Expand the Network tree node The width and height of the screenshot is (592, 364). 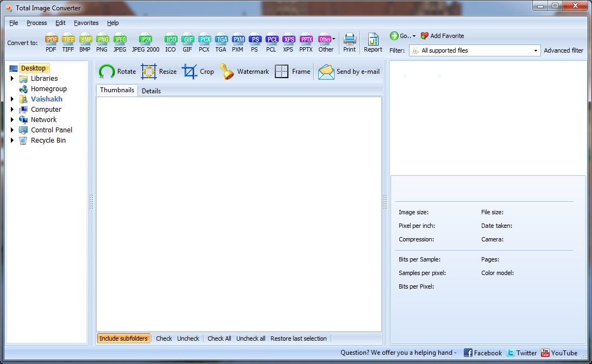[x=12, y=119]
